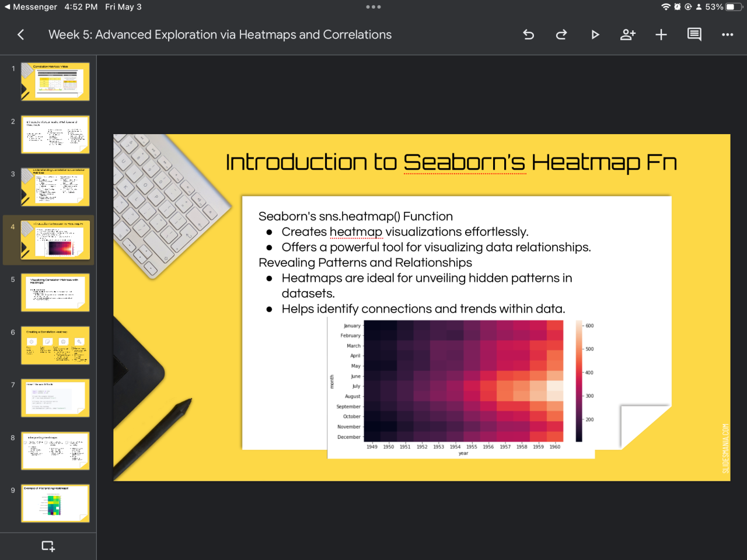747x560 pixels.
Task: Undo the last edit
Action: 529,34
